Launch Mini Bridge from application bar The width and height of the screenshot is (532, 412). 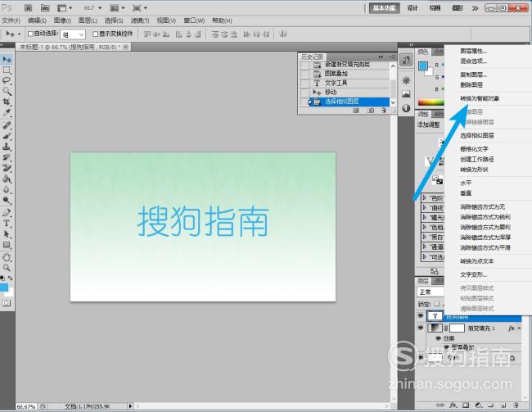(x=45, y=8)
